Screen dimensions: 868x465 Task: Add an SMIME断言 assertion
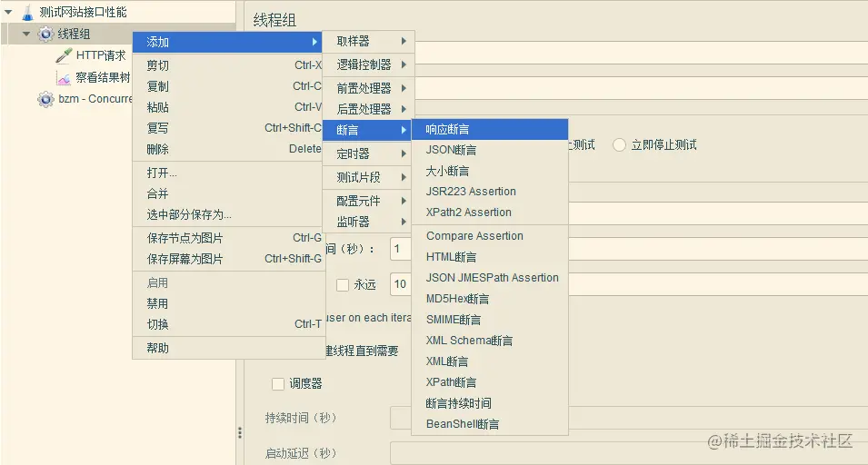tap(490, 320)
